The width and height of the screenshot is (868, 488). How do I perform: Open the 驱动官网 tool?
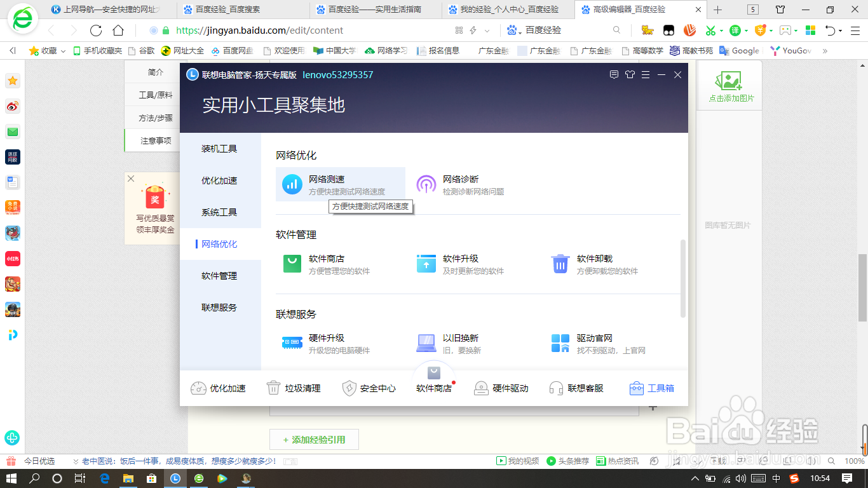click(599, 344)
